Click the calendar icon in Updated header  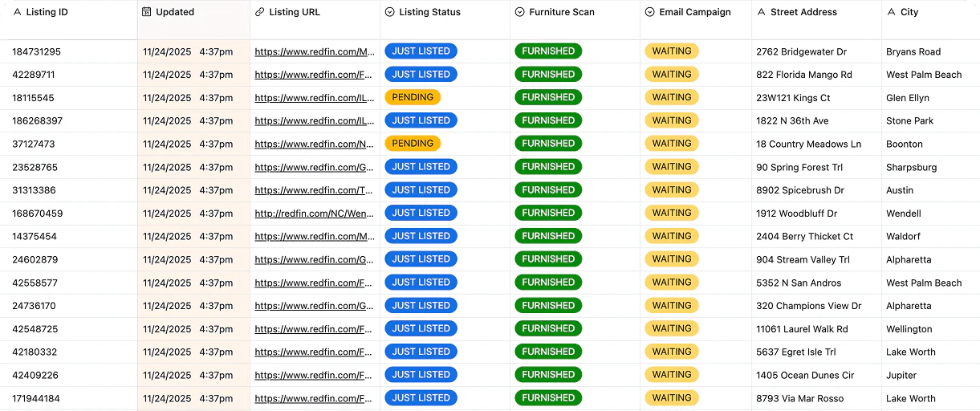tap(147, 12)
